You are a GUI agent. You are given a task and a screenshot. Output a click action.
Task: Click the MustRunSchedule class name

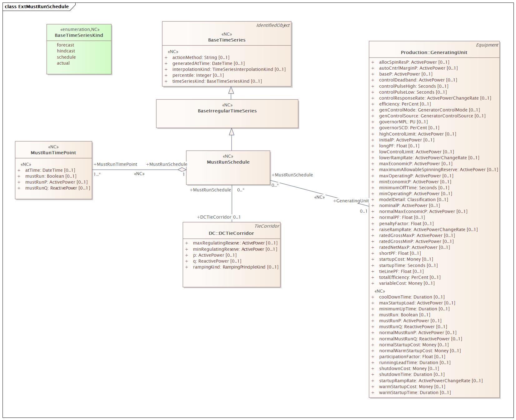[x=228, y=162]
